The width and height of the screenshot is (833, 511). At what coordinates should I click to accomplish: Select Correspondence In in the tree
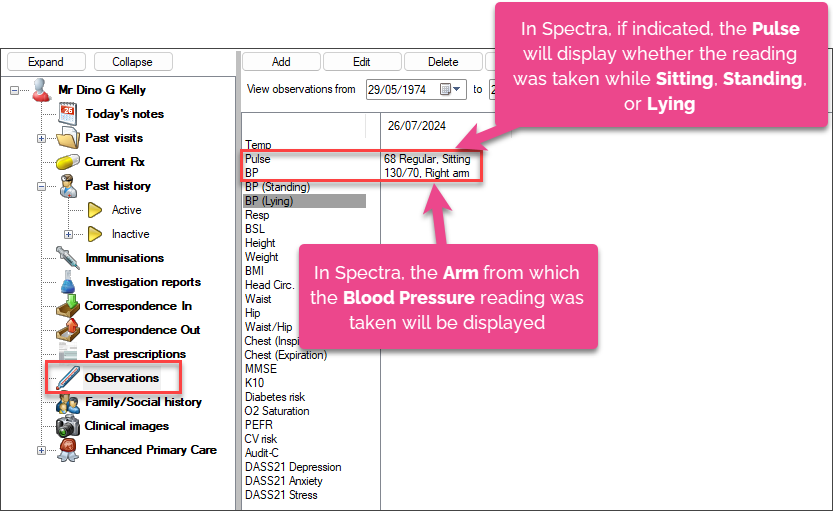click(x=138, y=306)
